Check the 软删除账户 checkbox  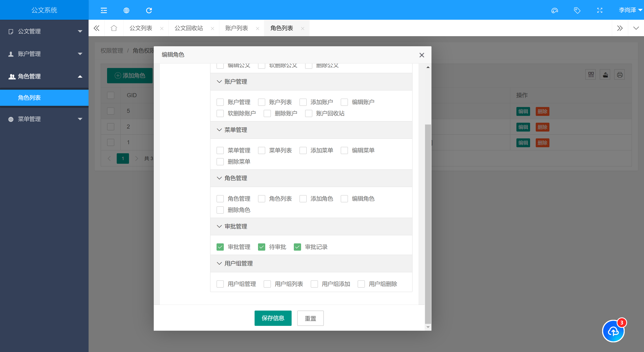tap(220, 113)
